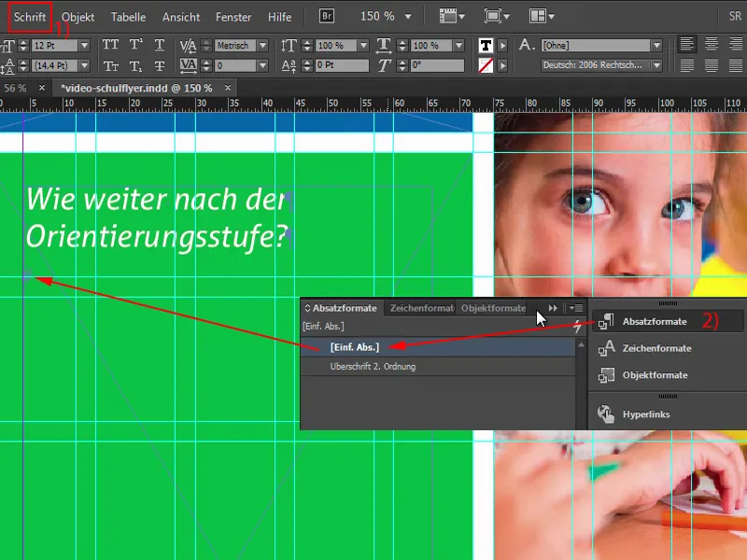The height and width of the screenshot is (560, 747).
Task: Step the leading (14,4 Pt) value
Action: click(x=22, y=65)
